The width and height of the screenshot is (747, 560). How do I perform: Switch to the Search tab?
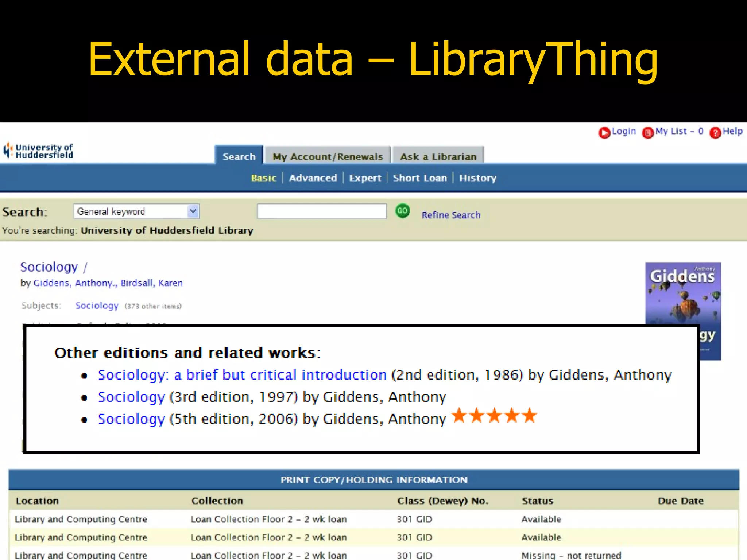239,156
